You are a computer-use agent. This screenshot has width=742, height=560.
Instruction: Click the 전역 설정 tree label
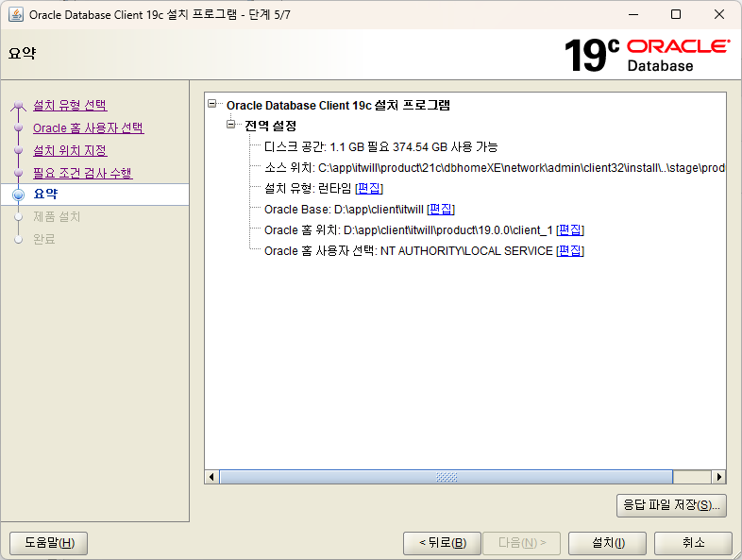point(270,126)
